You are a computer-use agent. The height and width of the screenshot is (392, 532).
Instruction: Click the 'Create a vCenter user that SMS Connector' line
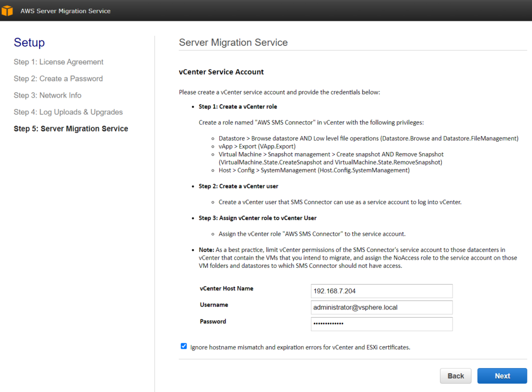coord(340,202)
